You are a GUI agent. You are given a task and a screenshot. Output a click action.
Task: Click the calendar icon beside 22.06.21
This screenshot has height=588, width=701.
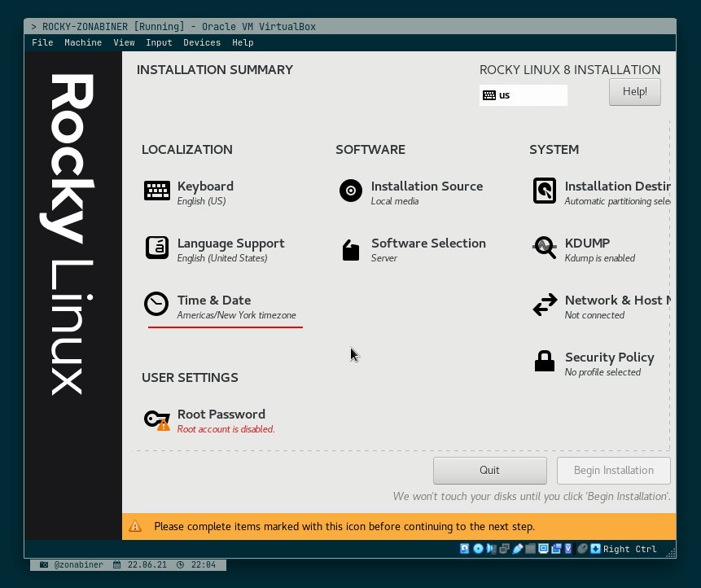116,564
